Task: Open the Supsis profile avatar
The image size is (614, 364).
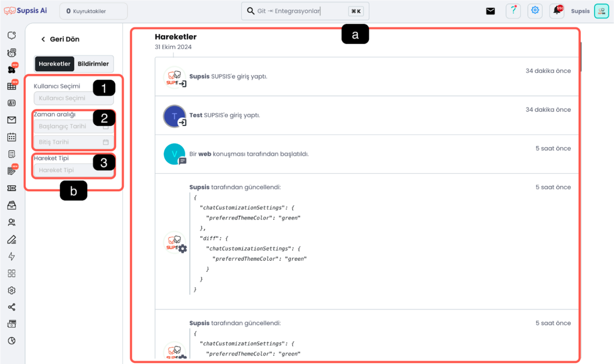Action: [601, 11]
